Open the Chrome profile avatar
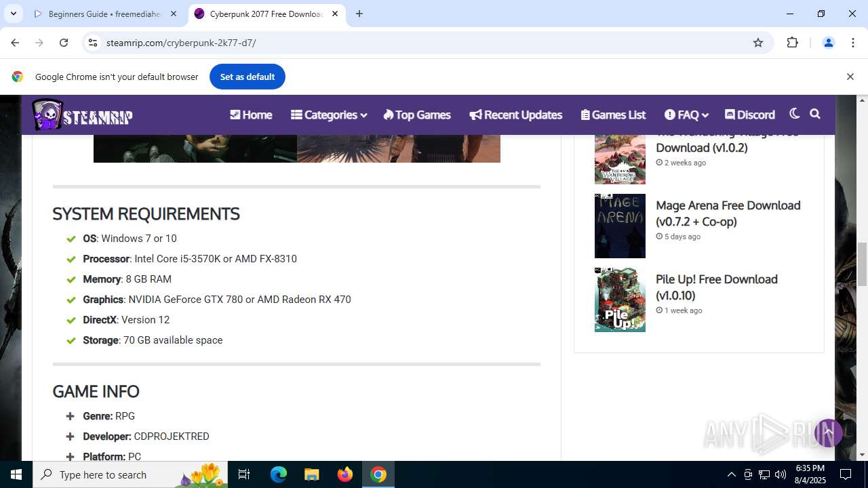The width and height of the screenshot is (868, 488). (x=828, y=43)
